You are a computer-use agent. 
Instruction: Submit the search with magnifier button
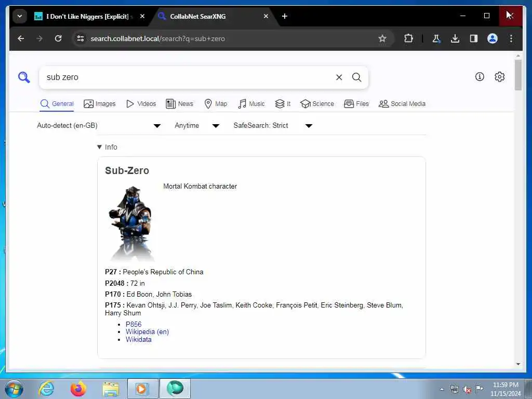pos(356,77)
